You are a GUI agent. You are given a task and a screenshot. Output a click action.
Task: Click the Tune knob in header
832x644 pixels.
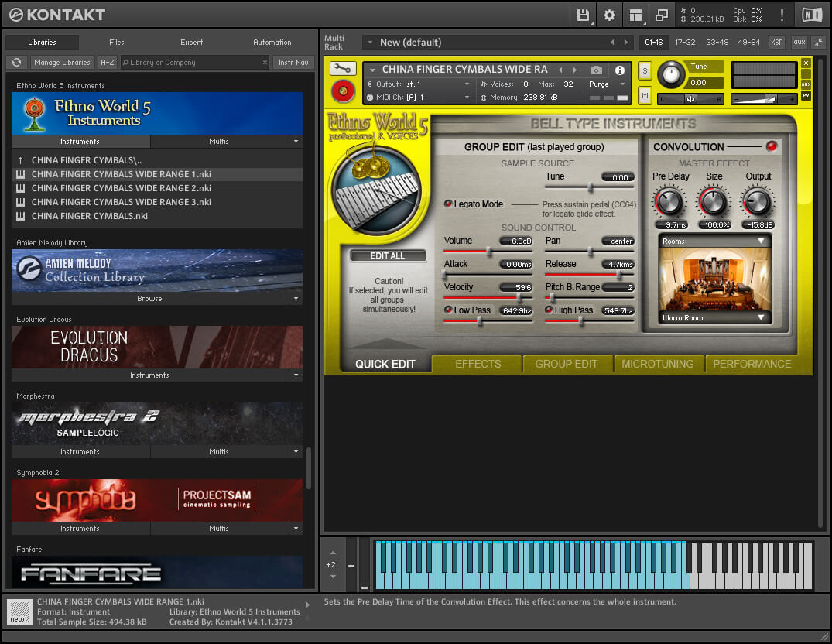pyautogui.click(x=671, y=74)
